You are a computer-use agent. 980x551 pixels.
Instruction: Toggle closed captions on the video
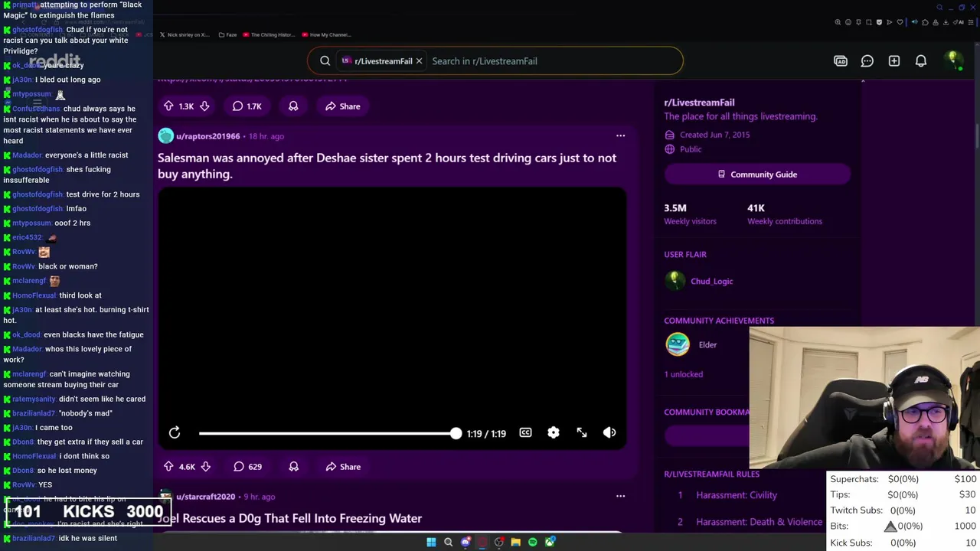525,433
